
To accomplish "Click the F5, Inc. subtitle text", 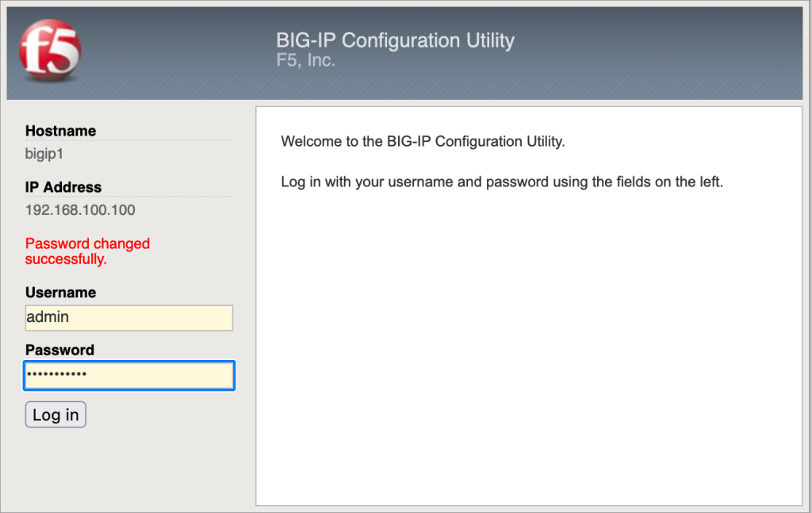I will (x=305, y=60).
